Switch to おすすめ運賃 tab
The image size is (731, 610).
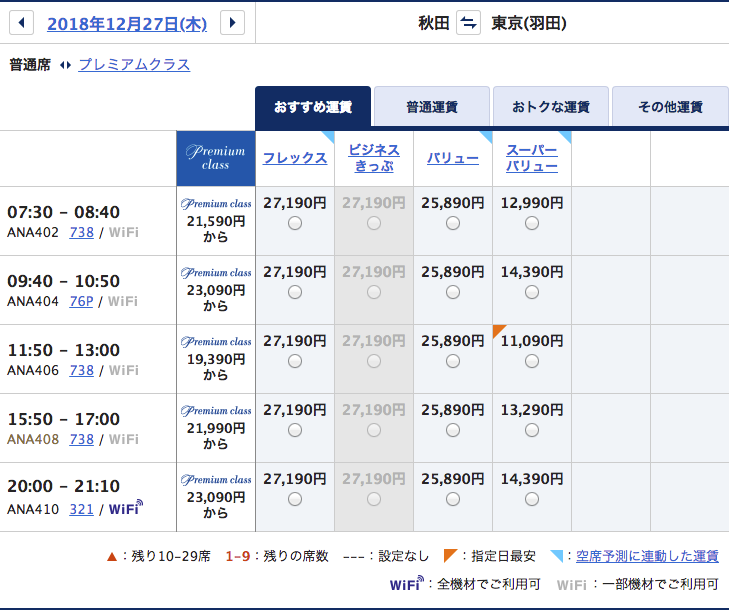tap(313, 107)
